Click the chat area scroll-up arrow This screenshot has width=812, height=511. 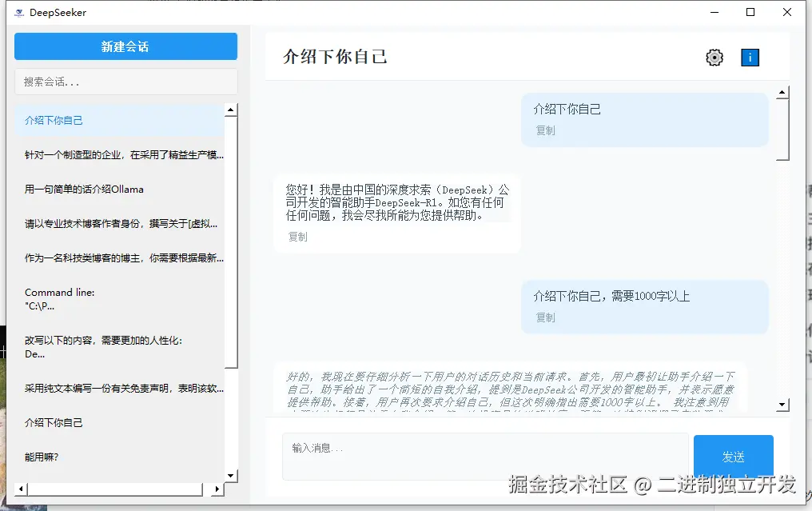[782, 92]
